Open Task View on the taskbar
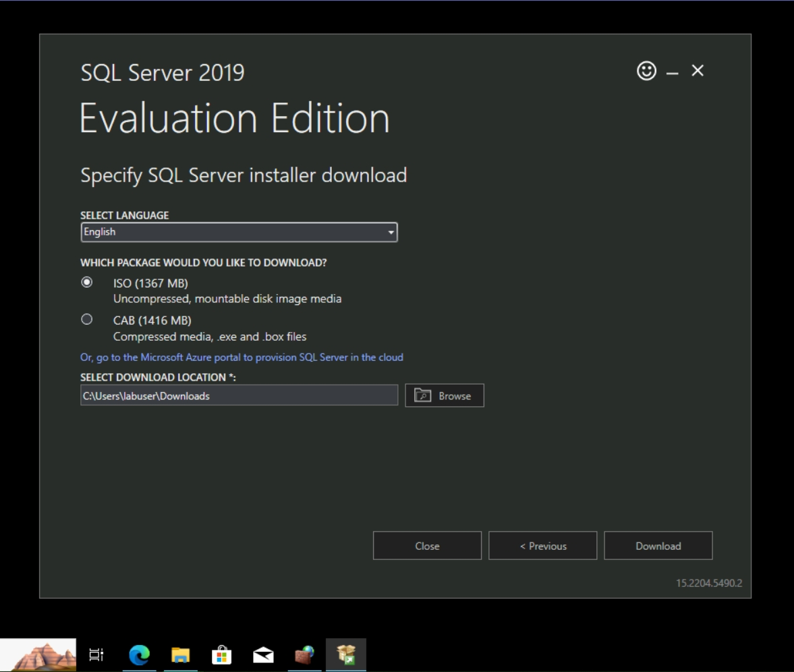This screenshot has width=794, height=672. pos(96,654)
